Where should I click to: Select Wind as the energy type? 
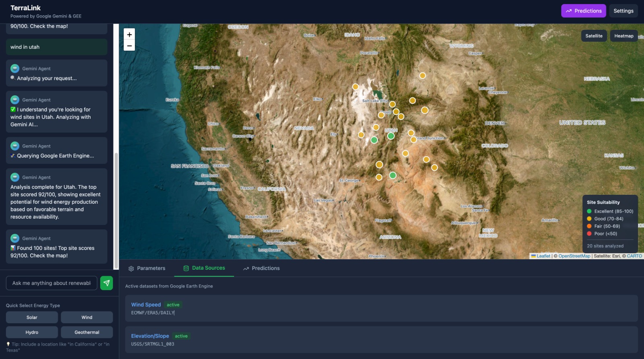point(87,317)
